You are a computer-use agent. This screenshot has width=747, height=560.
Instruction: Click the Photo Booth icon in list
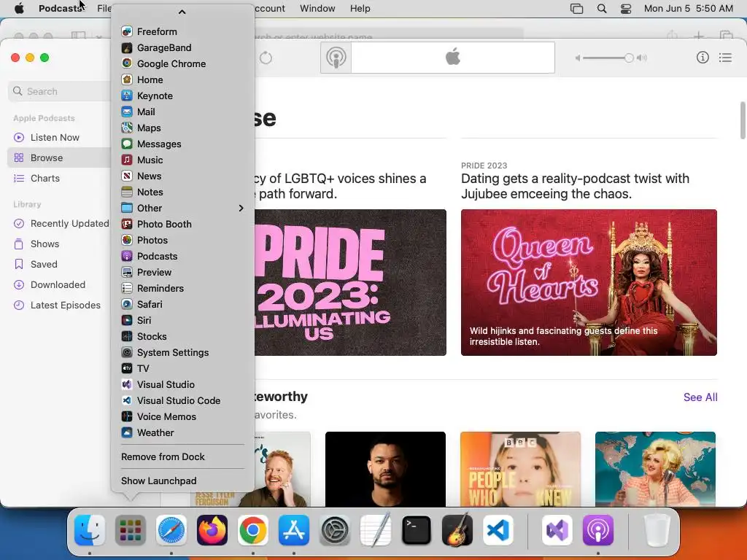[x=127, y=224]
